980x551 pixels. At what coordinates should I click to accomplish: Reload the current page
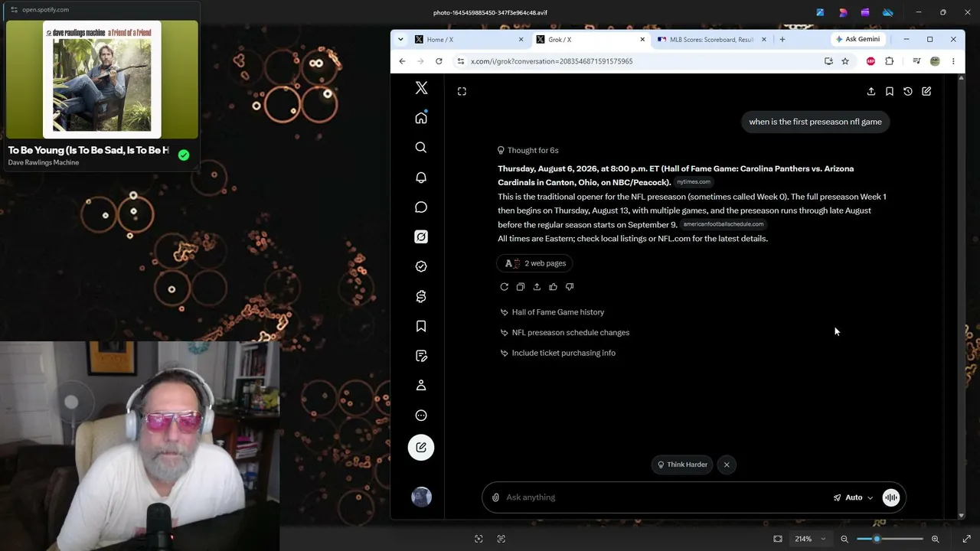tap(439, 61)
